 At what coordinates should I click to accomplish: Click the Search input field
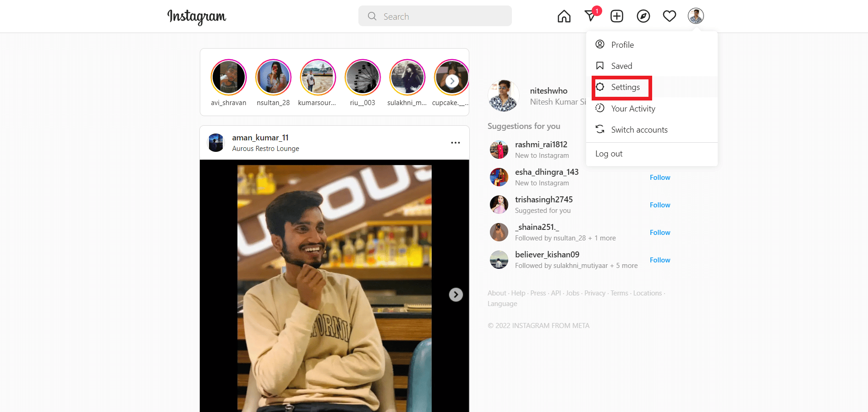coord(435,16)
